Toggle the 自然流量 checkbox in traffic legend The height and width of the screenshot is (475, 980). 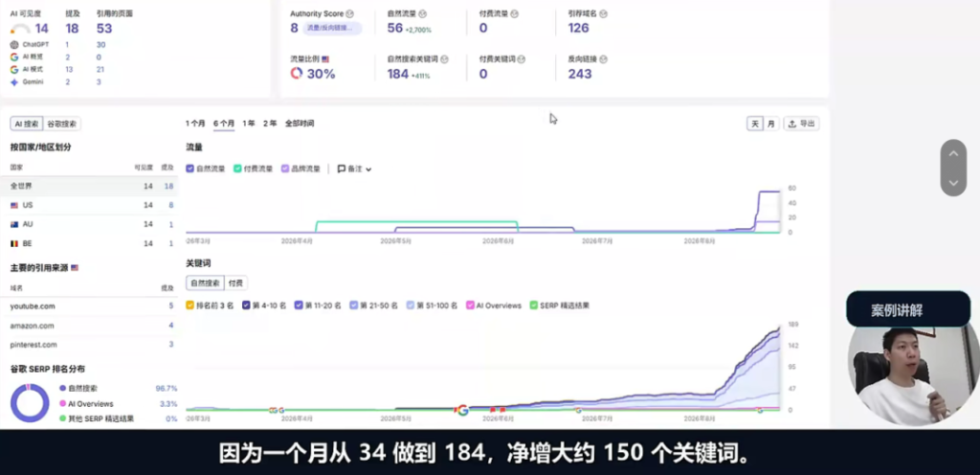[x=190, y=169]
